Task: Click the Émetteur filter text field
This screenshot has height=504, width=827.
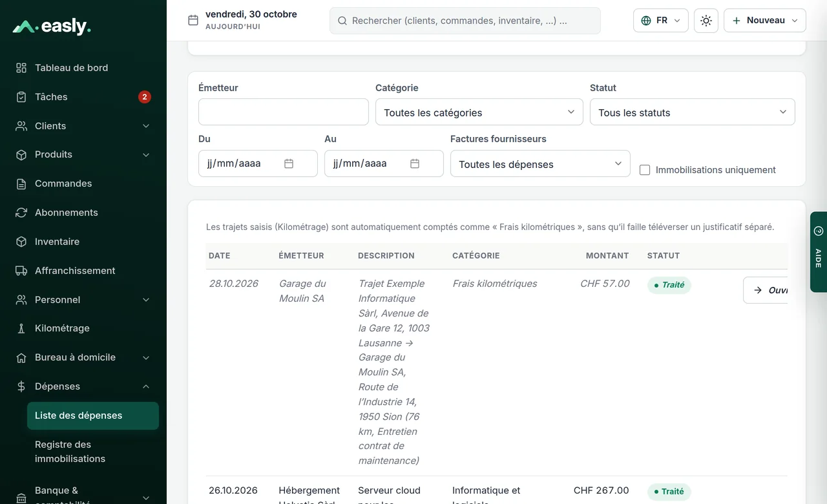Action: pyautogui.click(x=284, y=112)
